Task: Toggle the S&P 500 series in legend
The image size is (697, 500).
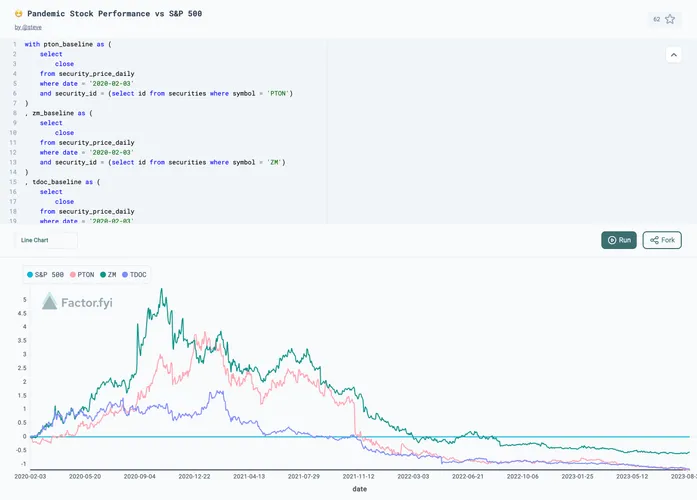Action: point(49,274)
